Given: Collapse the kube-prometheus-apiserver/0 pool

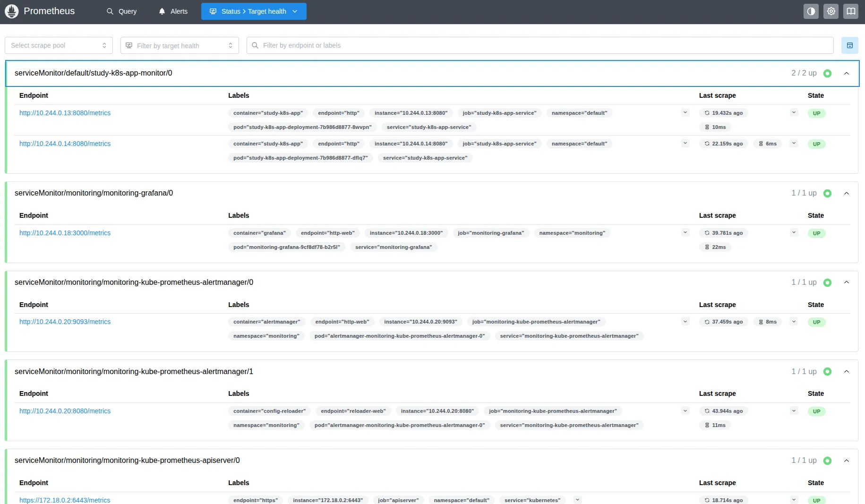Looking at the screenshot, I should [847, 461].
